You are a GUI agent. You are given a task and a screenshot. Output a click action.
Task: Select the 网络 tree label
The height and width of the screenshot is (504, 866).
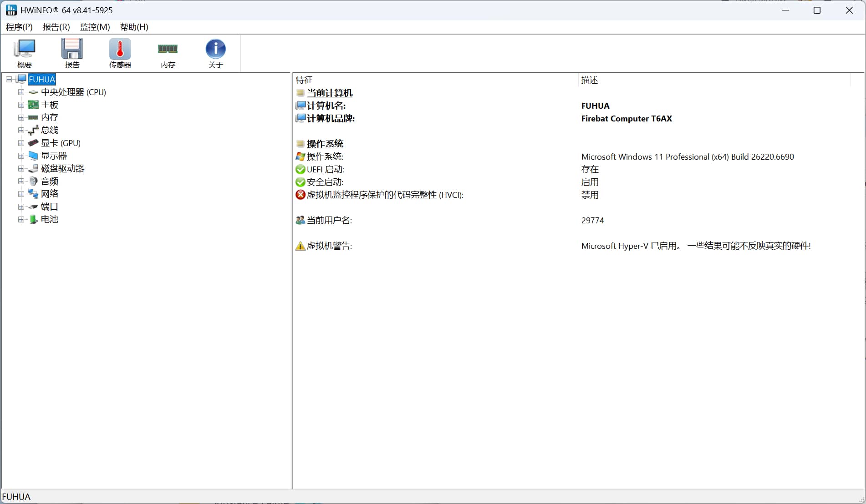pyautogui.click(x=50, y=194)
